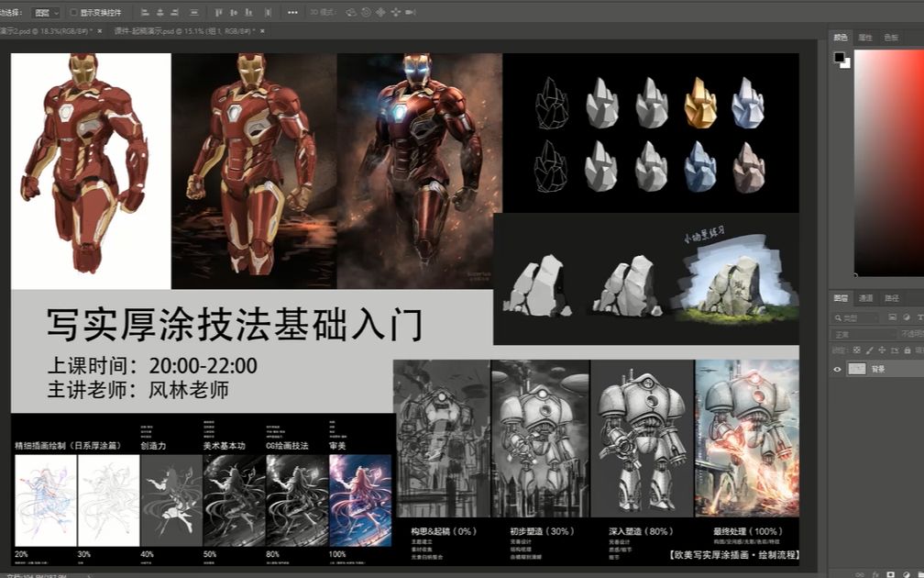924x578 pixels.
Task: Click the 3D rotate mode icon
Action: coord(351,12)
